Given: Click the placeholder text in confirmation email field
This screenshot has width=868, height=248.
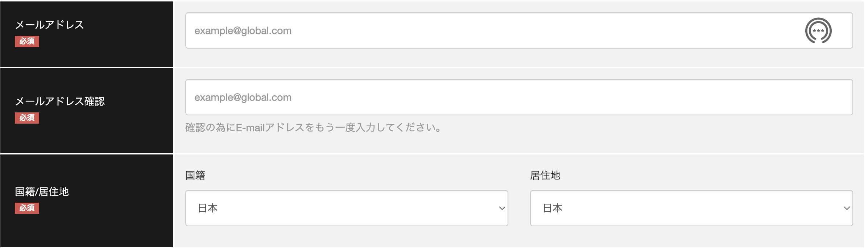Looking at the screenshot, I should coord(243,98).
